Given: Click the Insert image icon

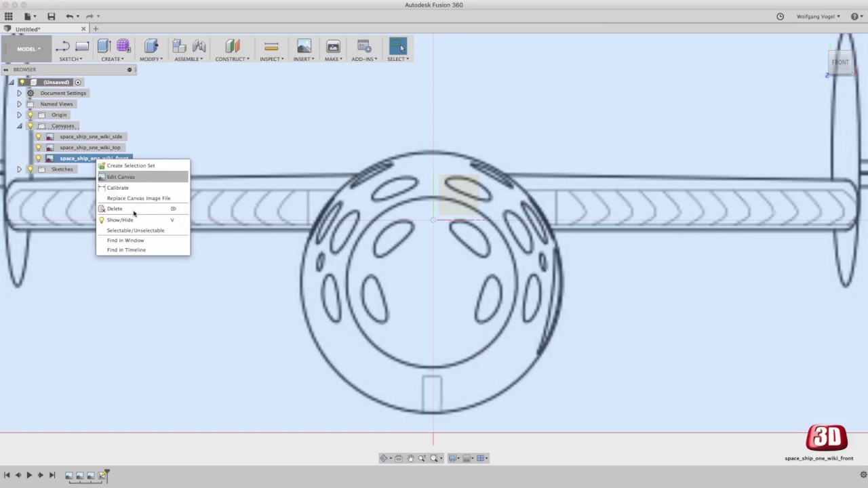Looking at the screenshot, I should [x=304, y=46].
